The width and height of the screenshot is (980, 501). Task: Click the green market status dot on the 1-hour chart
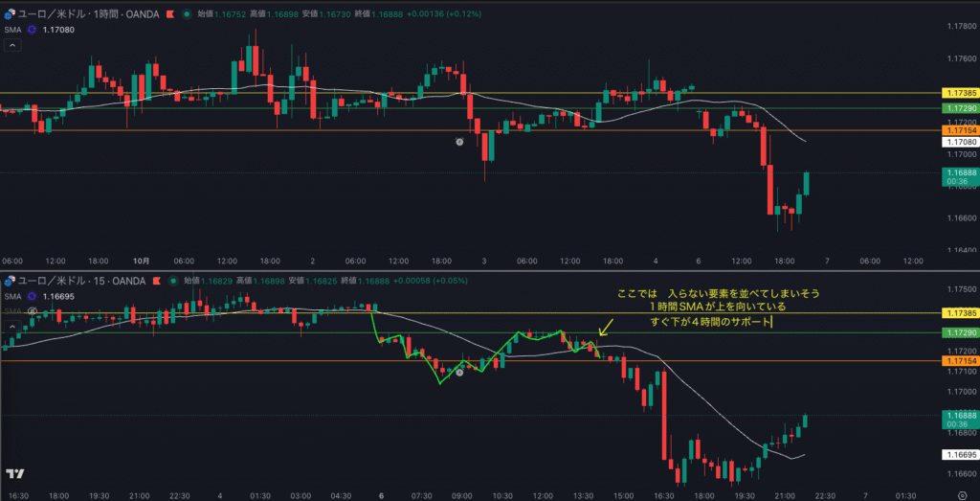coord(187,14)
